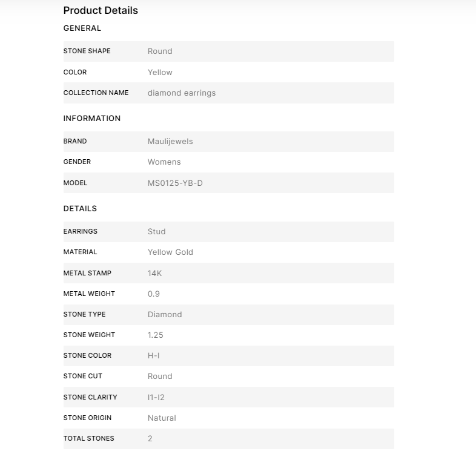Click the TOTAL STONES row label
476x454 pixels.
[88, 438]
